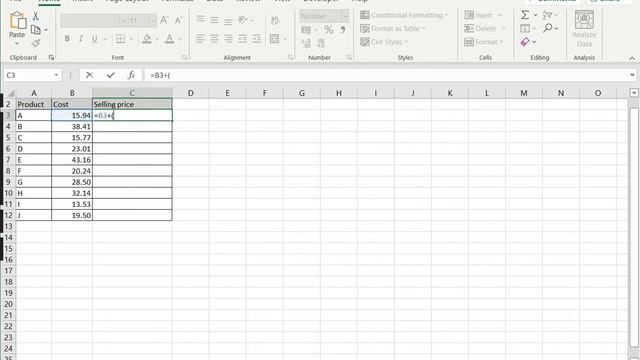Align text right
This screenshot has height=360, width=640.
(x=228, y=39)
